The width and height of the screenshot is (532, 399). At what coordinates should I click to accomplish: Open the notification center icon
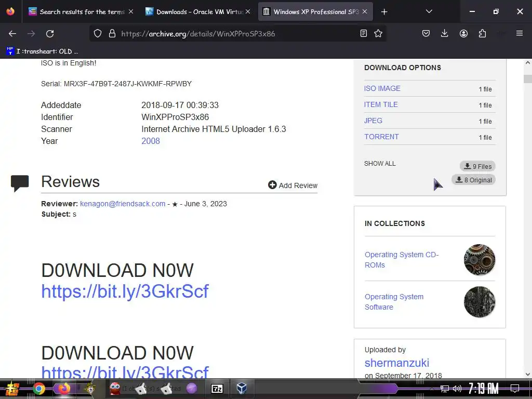(x=515, y=389)
